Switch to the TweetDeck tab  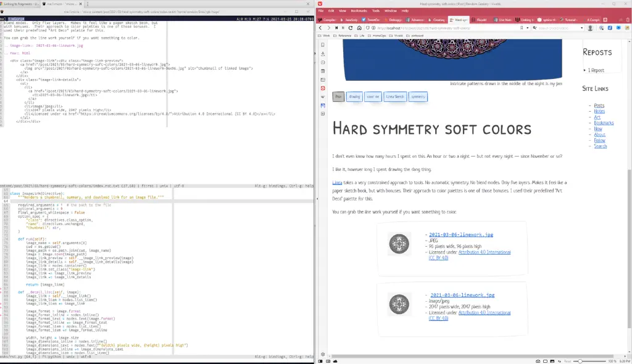(x=371, y=19)
